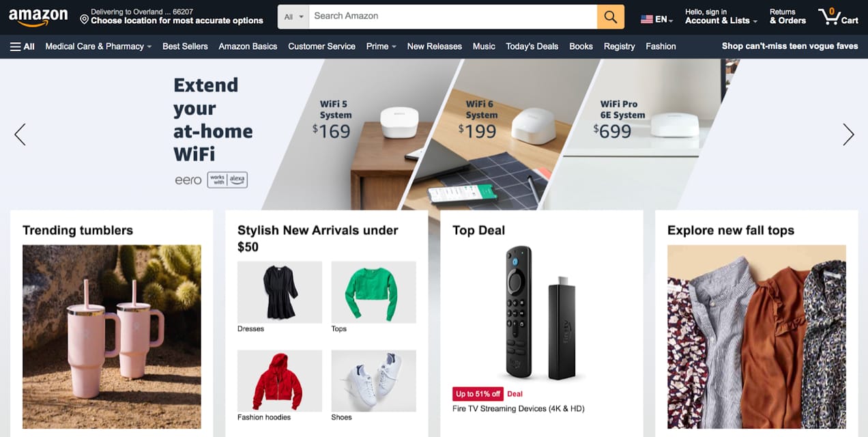Screen dimensions: 868x437
Task: Go to Customer Service nav item
Action: click(x=321, y=46)
